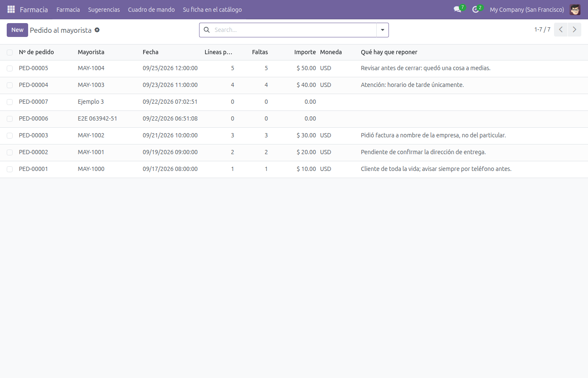Click the search magnifier icon
This screenshot has width=588, height=378.
[207, 30]
